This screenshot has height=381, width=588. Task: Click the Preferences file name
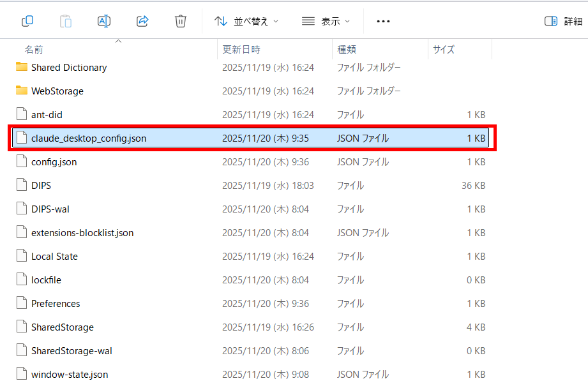(56, 304)
